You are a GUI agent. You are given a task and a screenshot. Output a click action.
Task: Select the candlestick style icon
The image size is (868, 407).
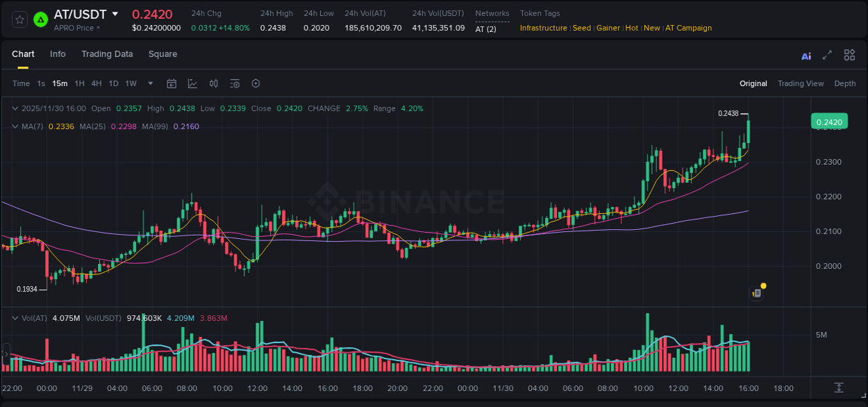coord(213,83)
